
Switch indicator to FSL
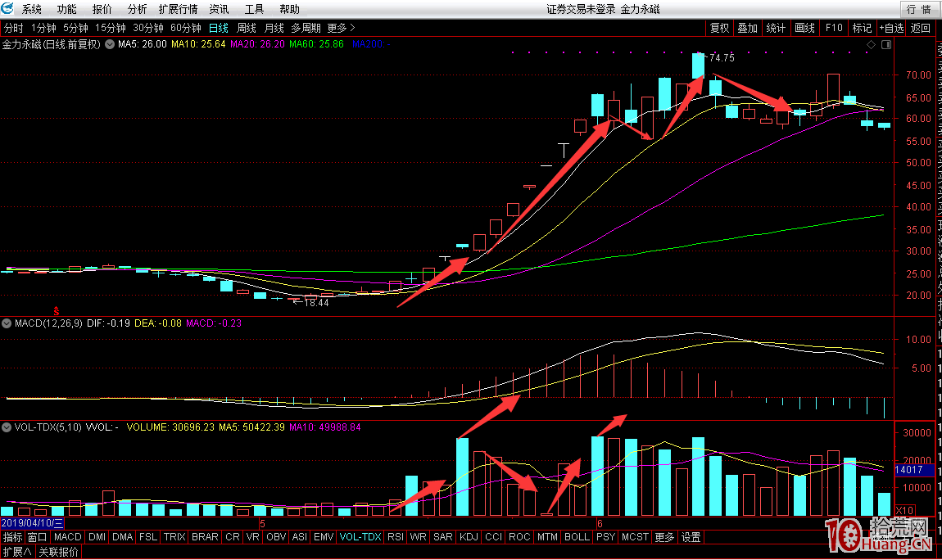(x=148, y=537)
